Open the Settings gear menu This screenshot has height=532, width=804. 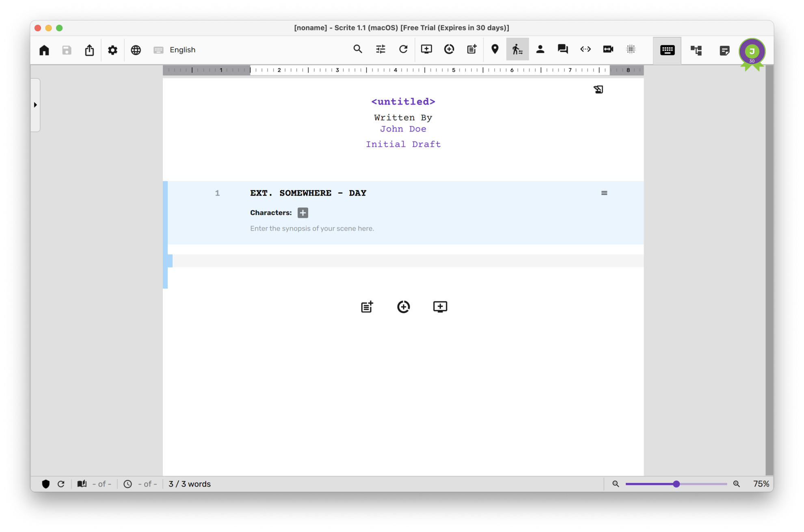112,50
